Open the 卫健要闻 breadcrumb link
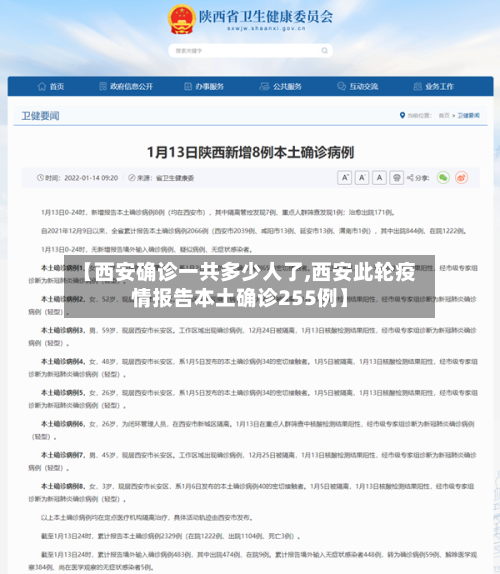The width and height of the screenshot is (500, 574). 468,115
